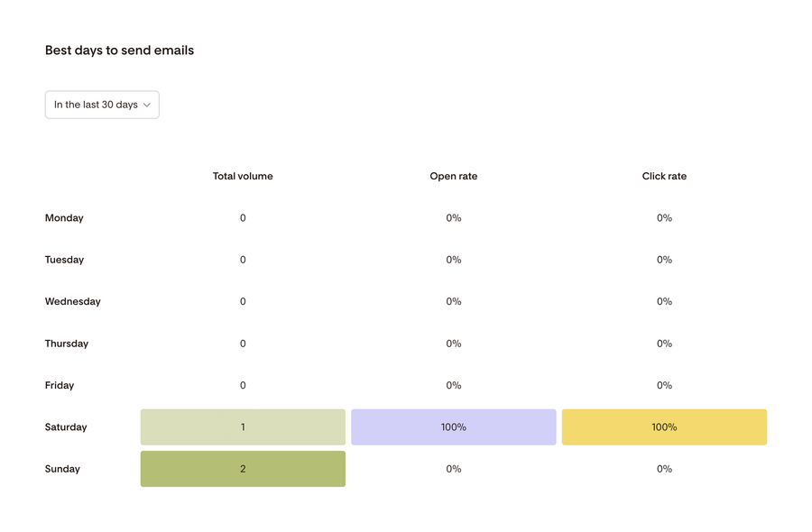The height and width of the screenshot is (532, 812).
Task: Select the Wednesday row label
Action: pos(73,301)
